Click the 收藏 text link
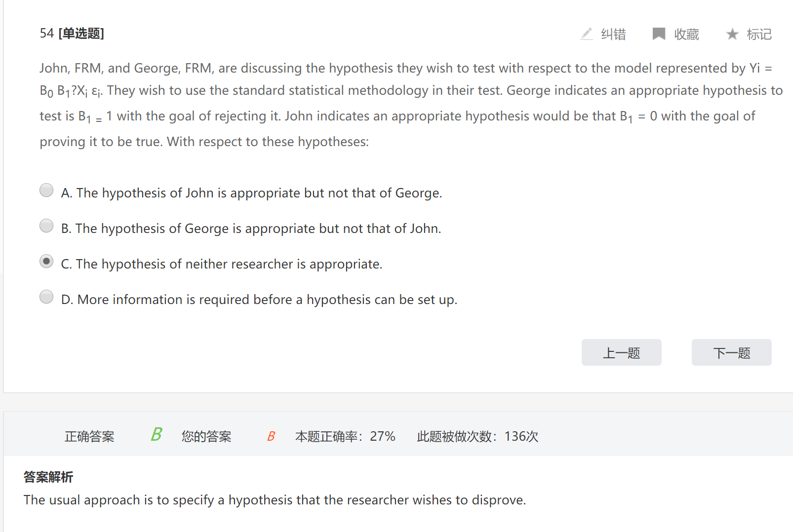The image size is (793, 532). click(x=687, y=35)
